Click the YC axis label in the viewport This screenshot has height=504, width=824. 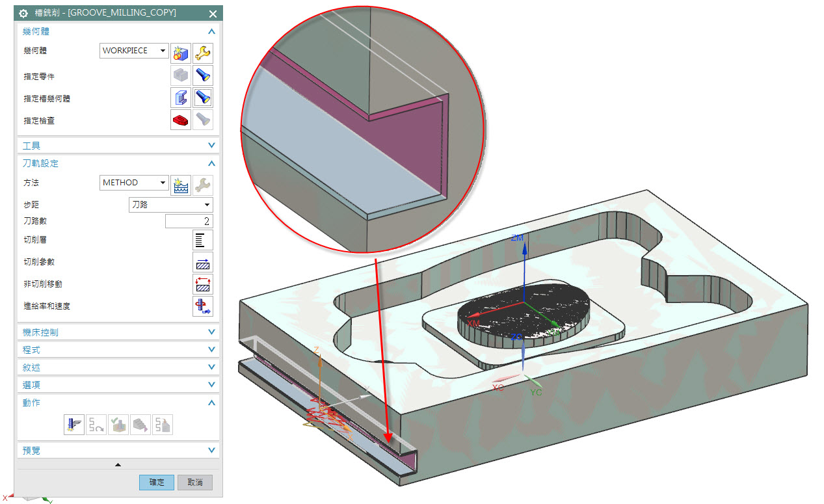click(536, 393)
